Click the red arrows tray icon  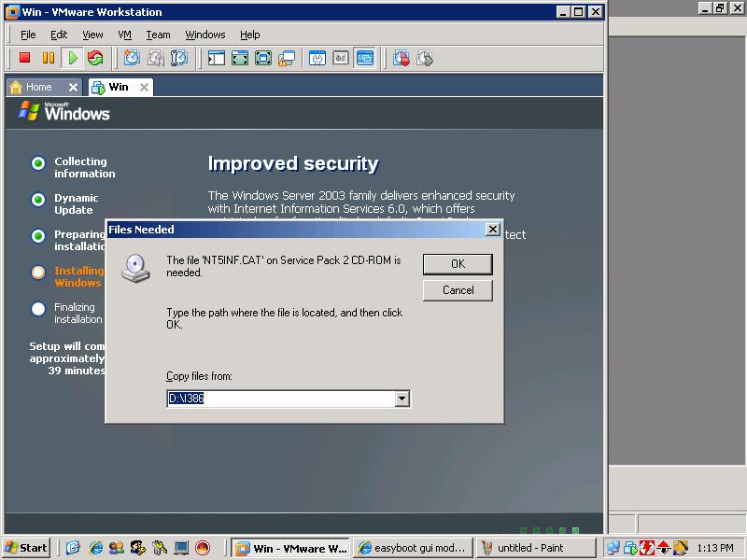click(x=663, y=548)
